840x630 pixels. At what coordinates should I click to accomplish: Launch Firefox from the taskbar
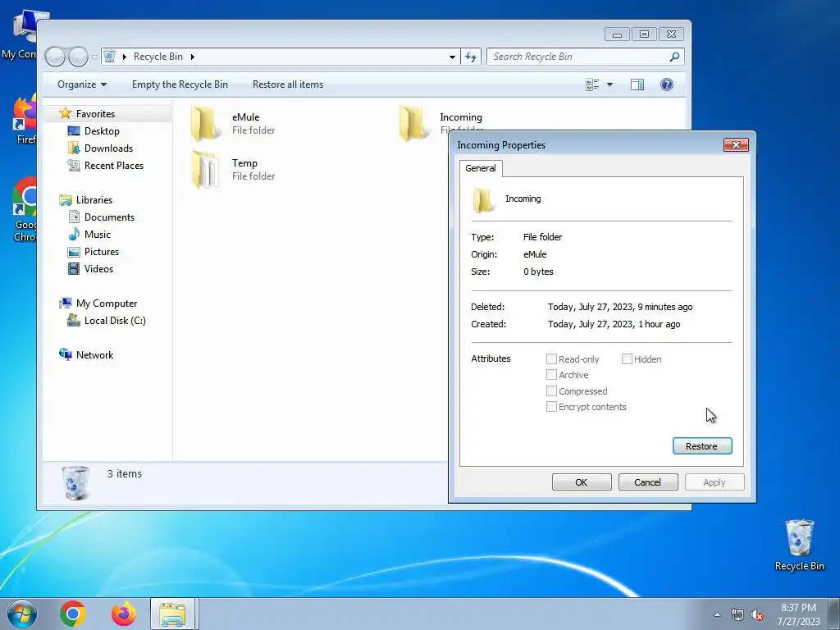click(x=124, y=614)
